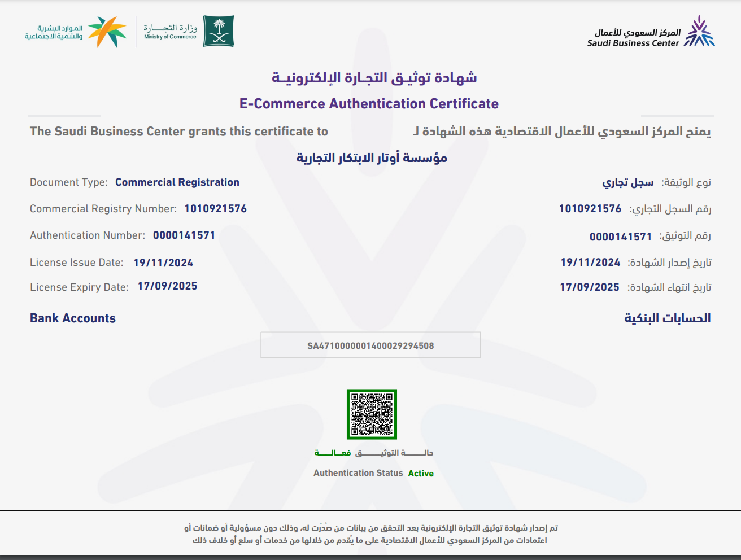
Task: Click the E-Commerce Authentication Certificate title
Action: [369, 104]
